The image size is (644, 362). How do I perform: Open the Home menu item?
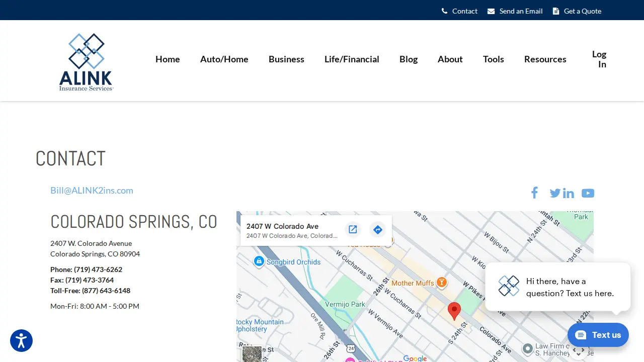coord(168,59)
